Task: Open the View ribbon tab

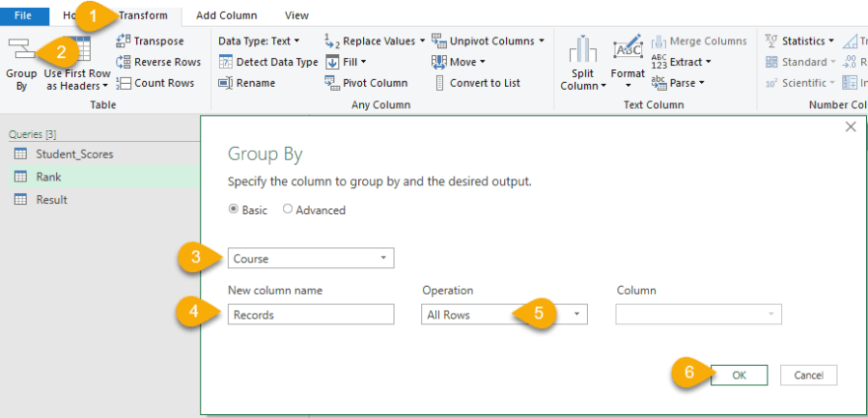Action: coord(296,15)
